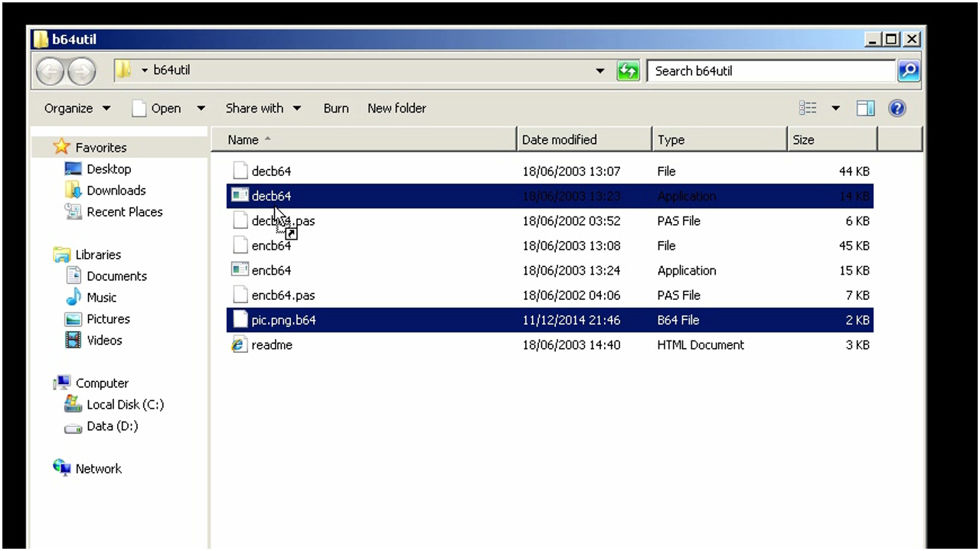This screenshot has height=551, width=980.
Task: Click the Desktop icon in sidebar
Action: [x=73, y=169]
